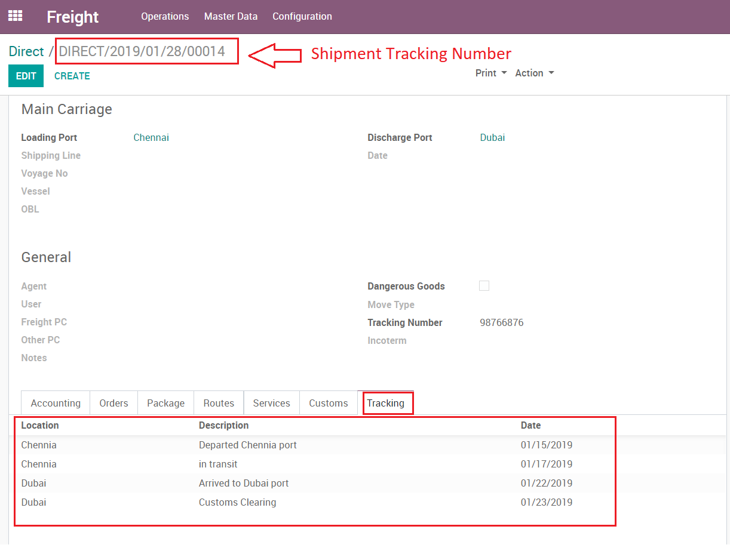Image resolution: width=730 pixels, height=560 pixels.
Task: Switch to the Accounting tab
Action: click(x=56, y=403)
